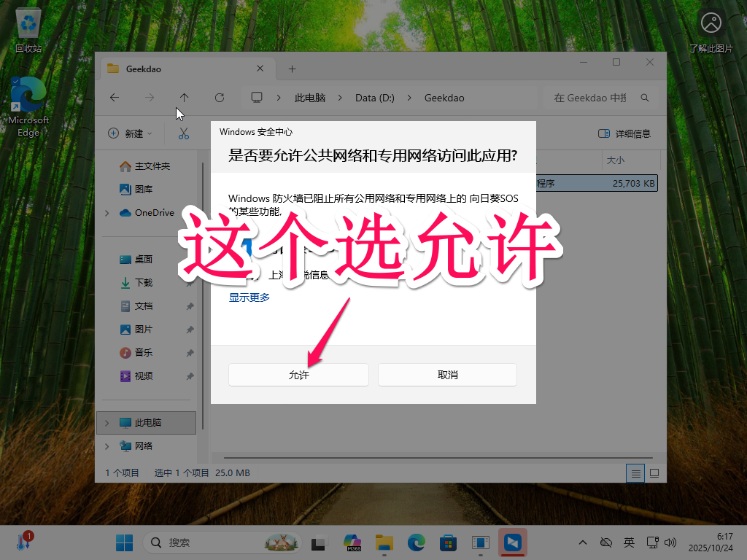Open the 显示更多 (Show more) link
This screenshot has width=747, height=560.
click(249, 297)
